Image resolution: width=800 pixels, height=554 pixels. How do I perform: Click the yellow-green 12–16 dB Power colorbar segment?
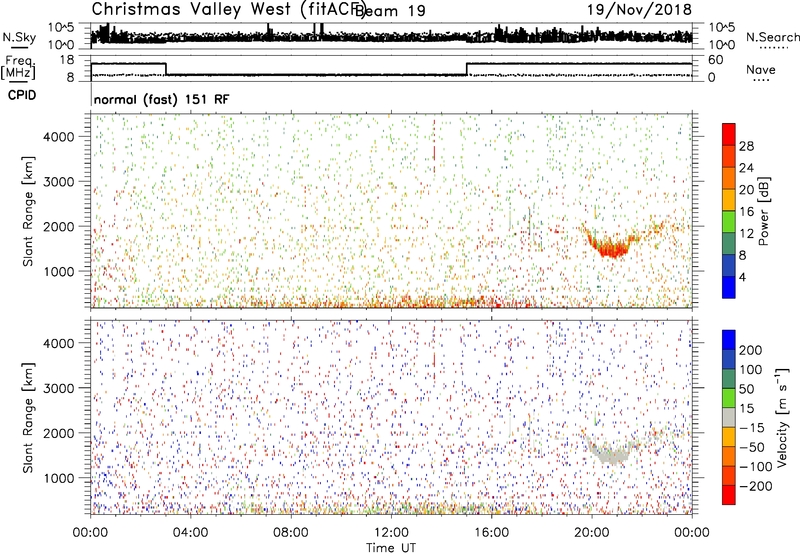click(729, 222)
